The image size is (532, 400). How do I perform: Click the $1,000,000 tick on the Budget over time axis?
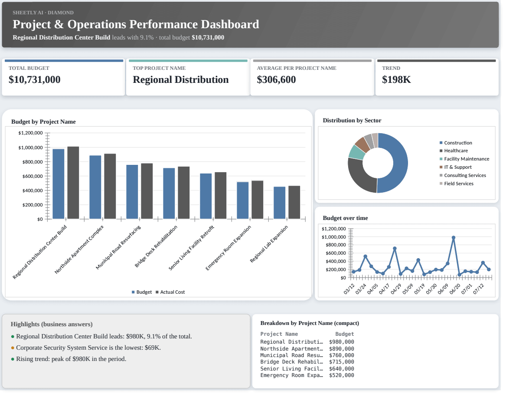334,237
